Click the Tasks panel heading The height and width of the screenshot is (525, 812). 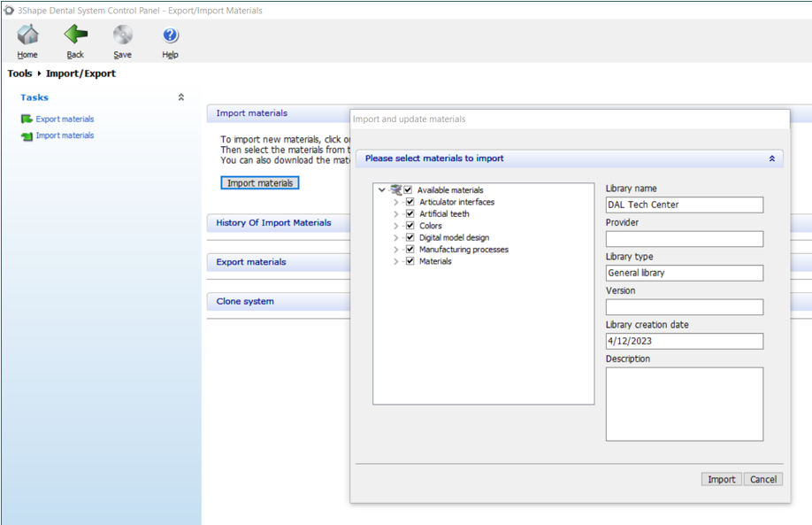pos(34,97)
